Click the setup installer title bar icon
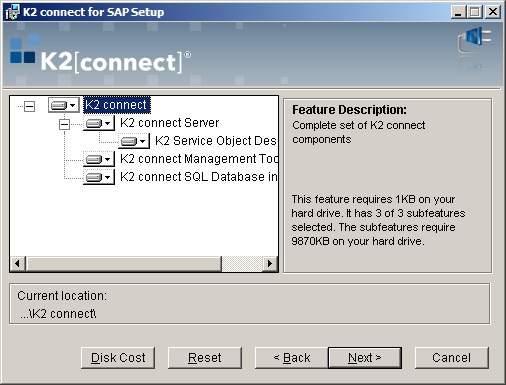The height and width of the screenshot is (385, 506). tap(12, 12)
